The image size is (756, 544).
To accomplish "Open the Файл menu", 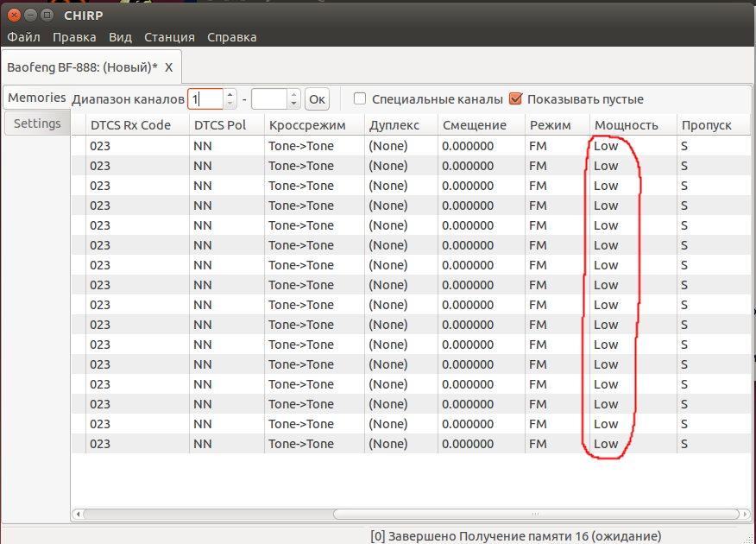I will pos(24,37).
